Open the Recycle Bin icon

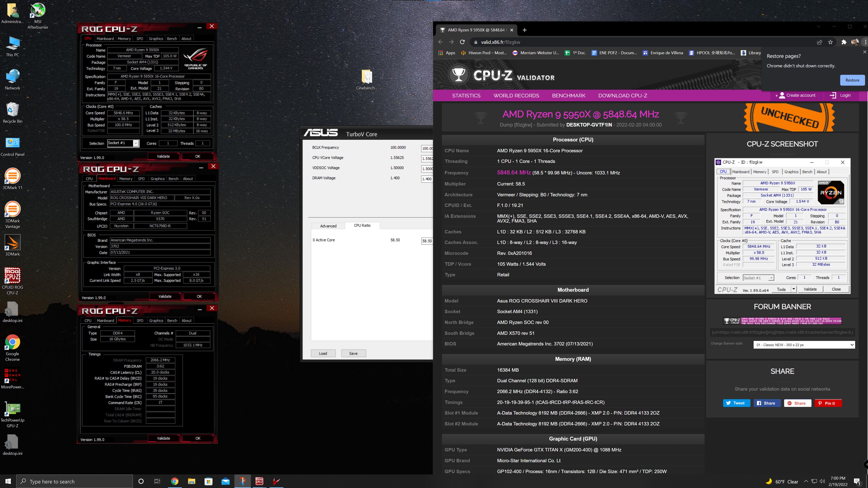[12, 113]
